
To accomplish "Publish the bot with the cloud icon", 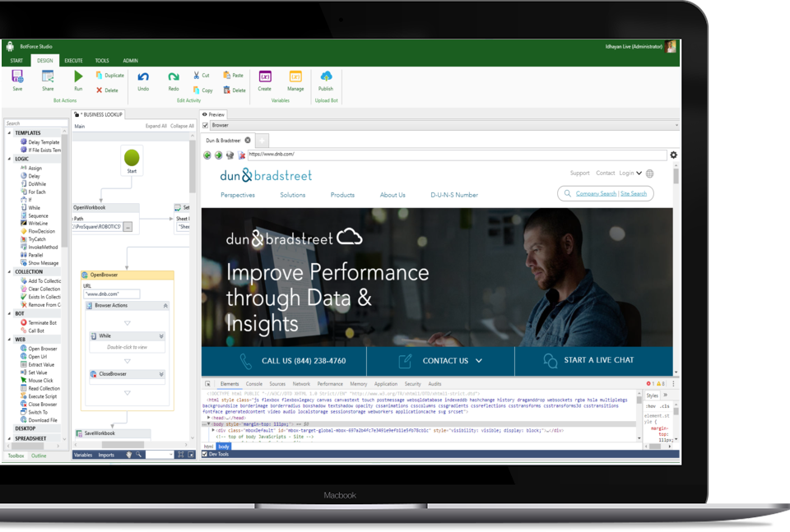I will point(326,76).
